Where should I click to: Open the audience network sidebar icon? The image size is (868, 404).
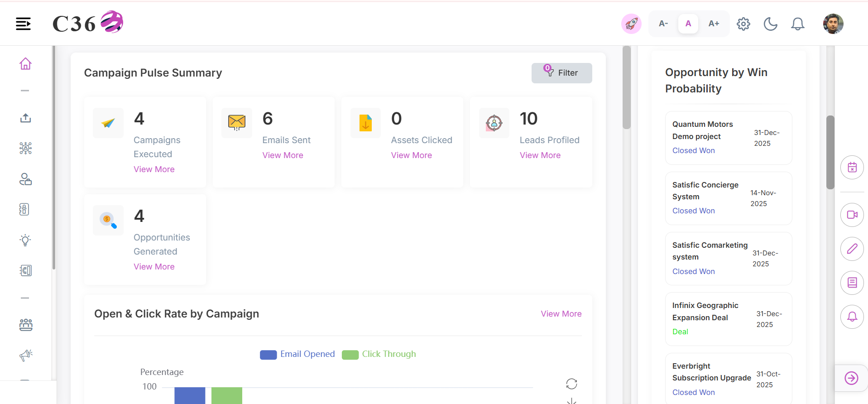[x=25, y=148]
